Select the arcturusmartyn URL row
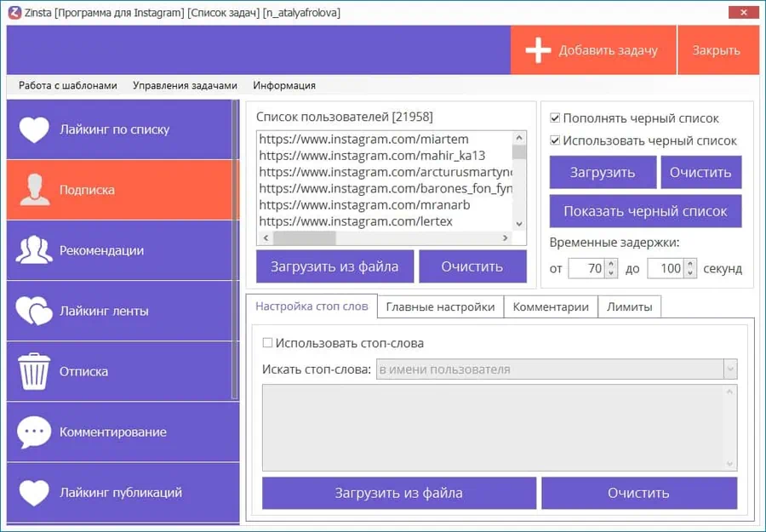Screen dimensions: 766x532 [x=385, y=172]
